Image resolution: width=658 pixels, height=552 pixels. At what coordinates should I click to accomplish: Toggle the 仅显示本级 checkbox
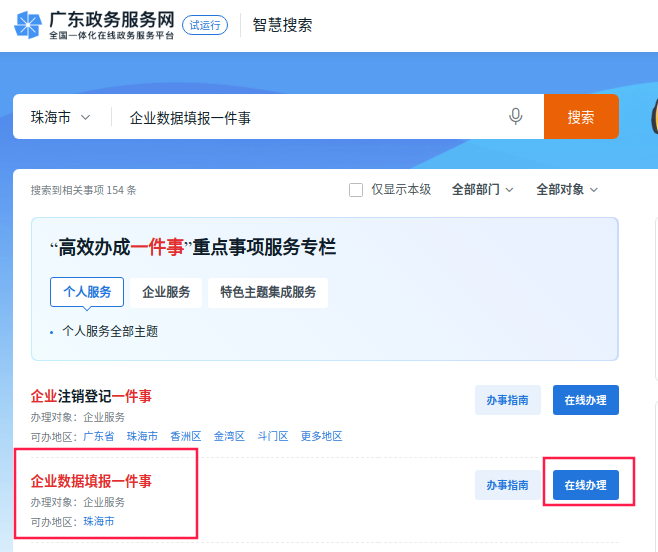(x=356, y=190)
